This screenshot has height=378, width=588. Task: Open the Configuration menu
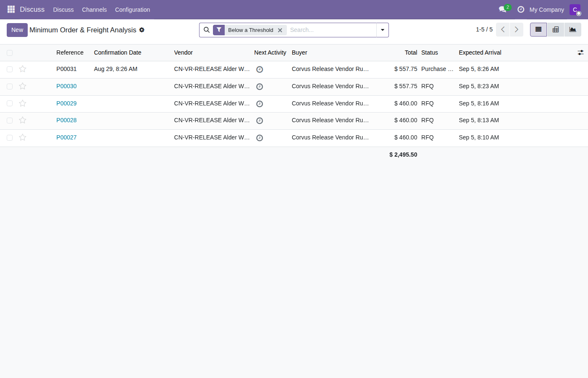(132, 10)
